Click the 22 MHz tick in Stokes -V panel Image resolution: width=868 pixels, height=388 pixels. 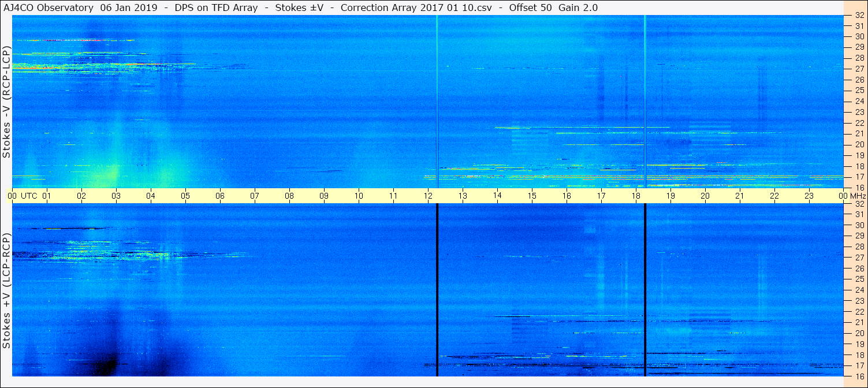859,123
